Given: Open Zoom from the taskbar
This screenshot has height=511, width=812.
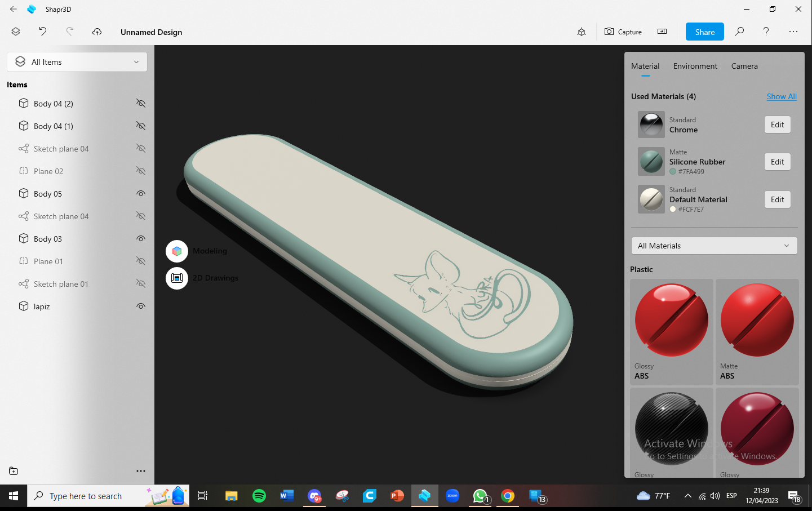Looking at the screenshot, I should tap(452, 496).
